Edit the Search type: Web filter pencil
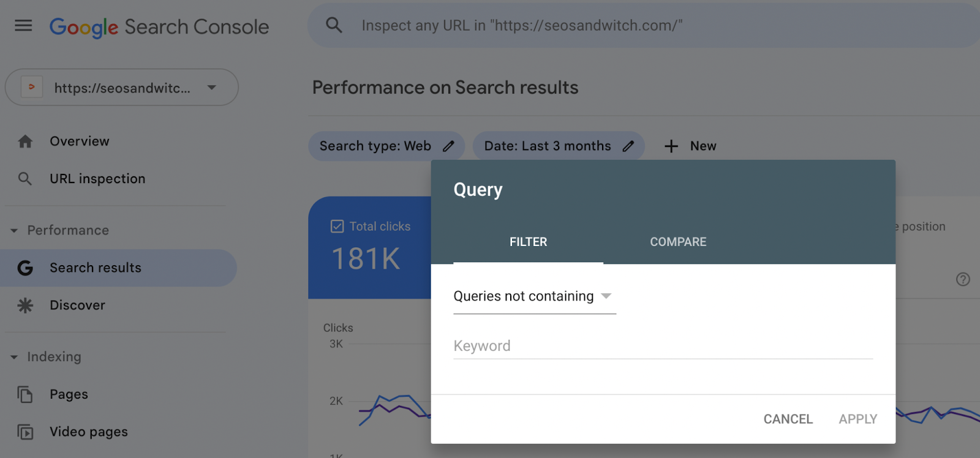 pos(449,146)
